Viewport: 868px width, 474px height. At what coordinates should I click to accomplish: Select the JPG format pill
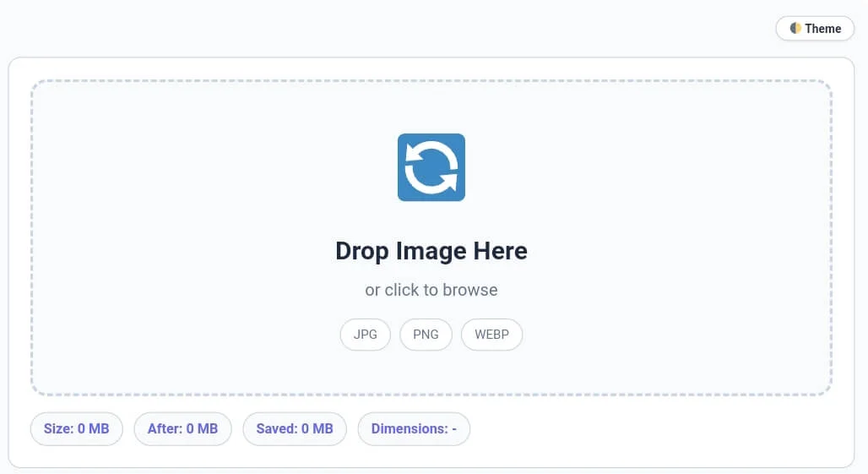(366, 335)
